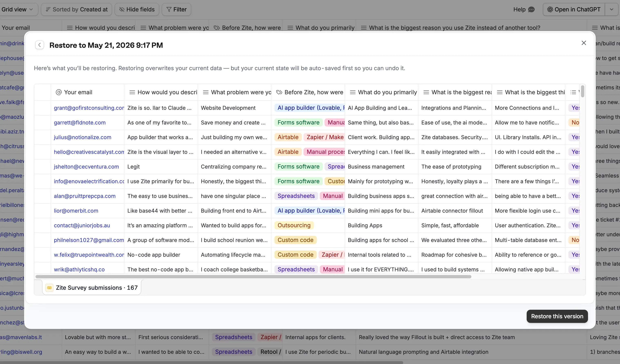This screenshot has height=364, width=620.
Task: Click email julius@notionalize.com
Action: [82, 137]
